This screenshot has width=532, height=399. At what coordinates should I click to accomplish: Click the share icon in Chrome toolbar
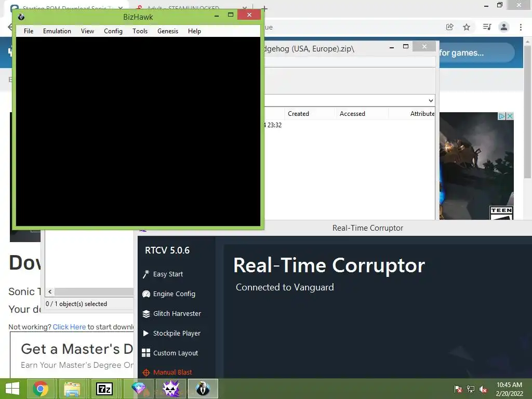pyautogui.click(x=449, y=27)
